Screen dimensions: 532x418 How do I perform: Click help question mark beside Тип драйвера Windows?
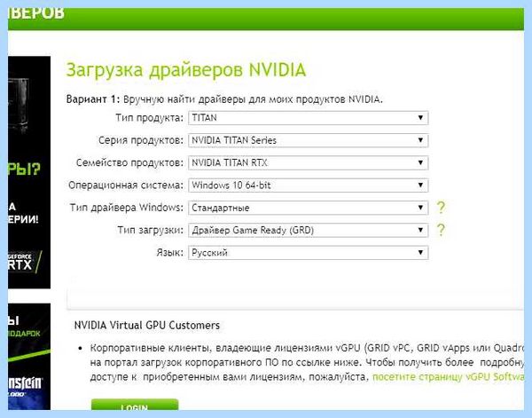[441, 207]
